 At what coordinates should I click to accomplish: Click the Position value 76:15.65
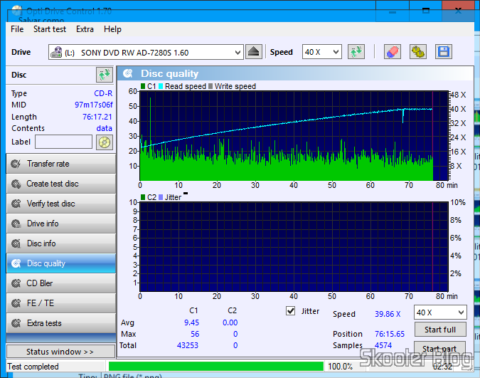390,334
